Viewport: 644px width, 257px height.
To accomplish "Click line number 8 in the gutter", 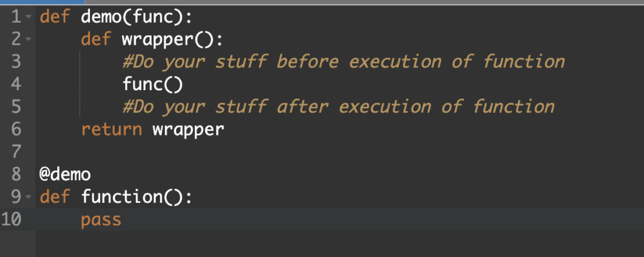I will click(x=16, y=174).
